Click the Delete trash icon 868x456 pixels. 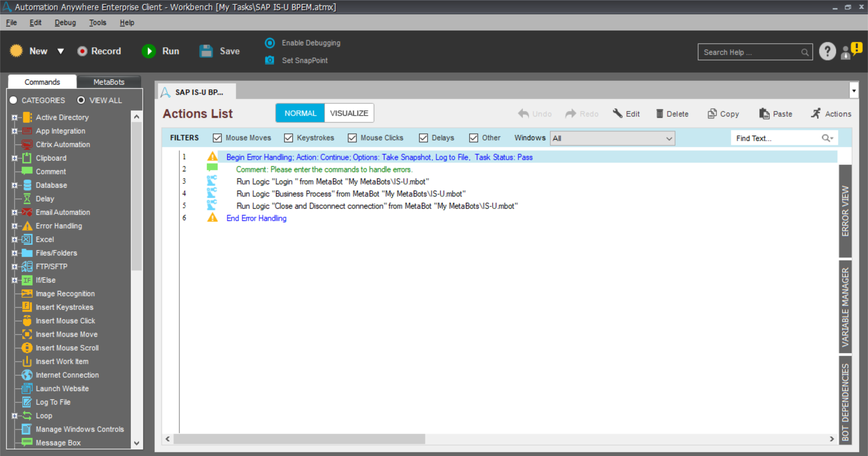pyautogui.click(x=660, y=113)
